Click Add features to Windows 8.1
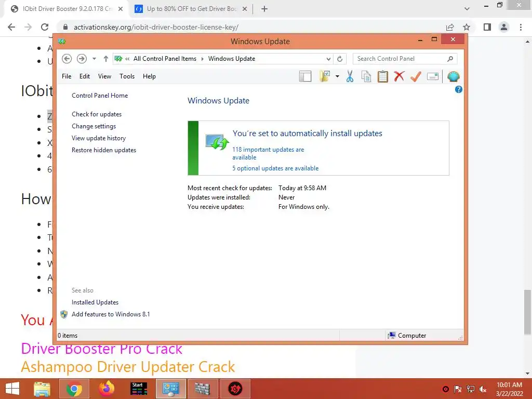Screen dimensions: 532x399 point(111,314)
